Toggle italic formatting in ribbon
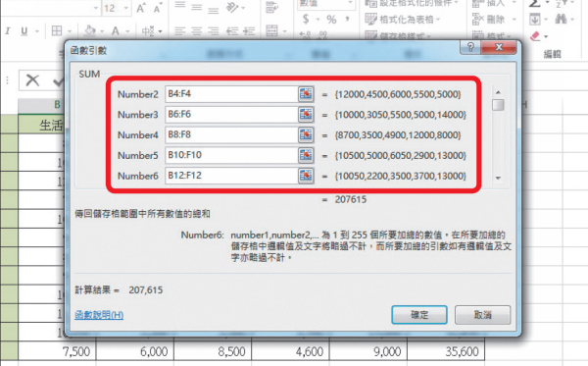Screen dimensions: 588x366 click(x=8, y=30)
